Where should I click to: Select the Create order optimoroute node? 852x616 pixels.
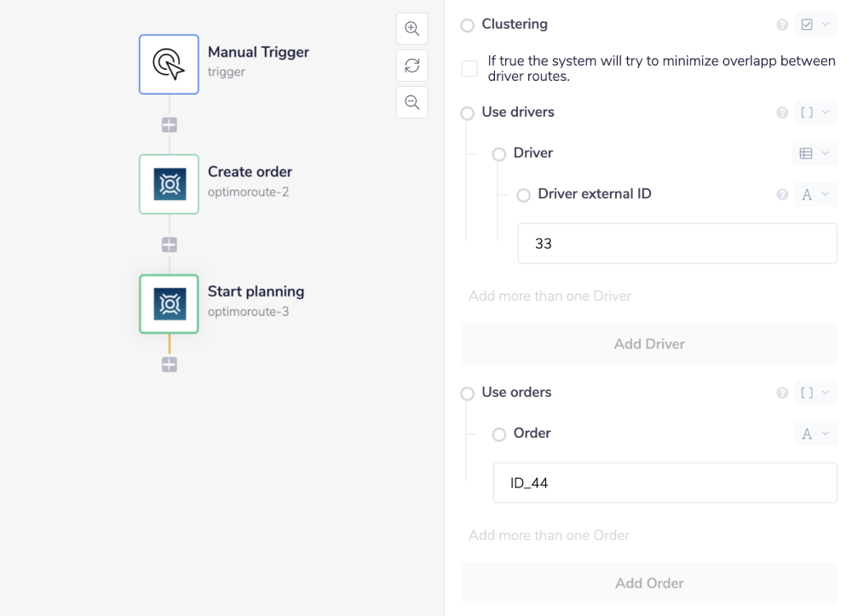pos(169,184)
